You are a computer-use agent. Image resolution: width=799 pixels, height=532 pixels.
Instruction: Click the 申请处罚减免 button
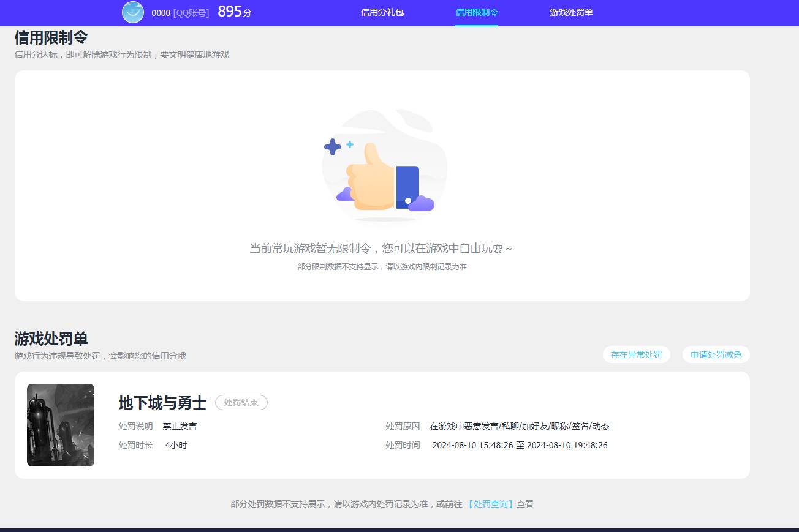716,354
